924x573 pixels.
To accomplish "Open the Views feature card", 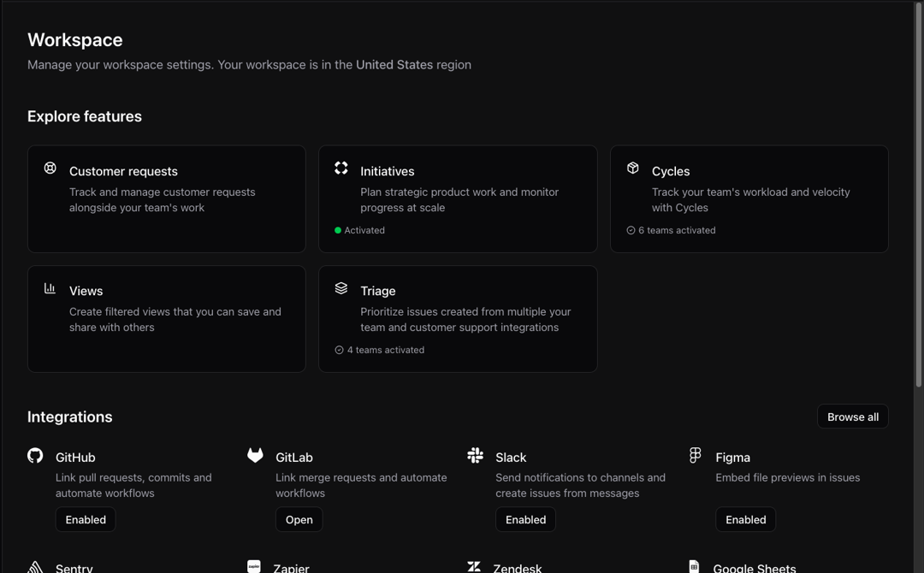I will pos(167,319).
